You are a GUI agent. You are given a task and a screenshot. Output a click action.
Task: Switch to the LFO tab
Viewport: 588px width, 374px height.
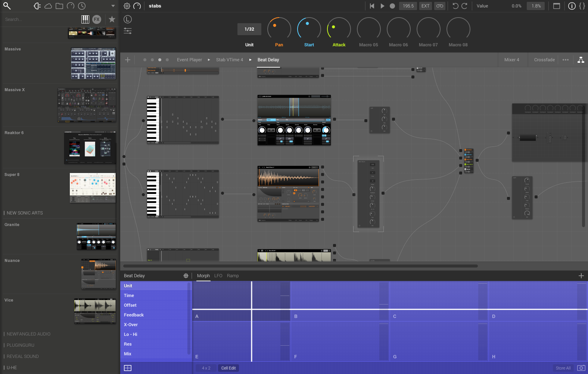pyautogui.click(x=218, y=276)
